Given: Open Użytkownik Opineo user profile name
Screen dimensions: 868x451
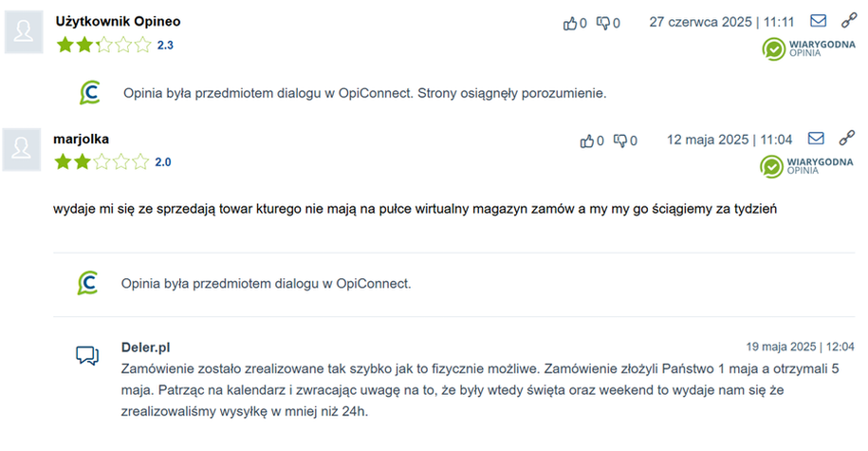Looking at the screenshot, I should click(x=118, y=21).
